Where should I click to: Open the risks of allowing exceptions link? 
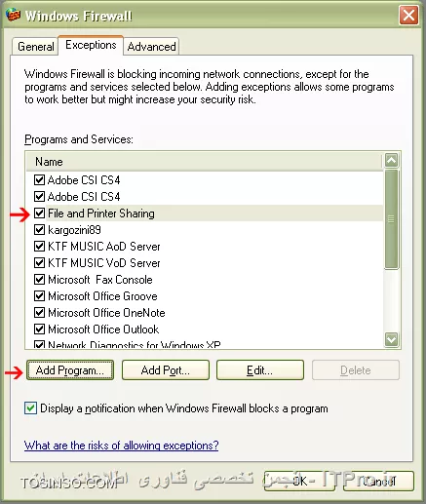point(121,446)
